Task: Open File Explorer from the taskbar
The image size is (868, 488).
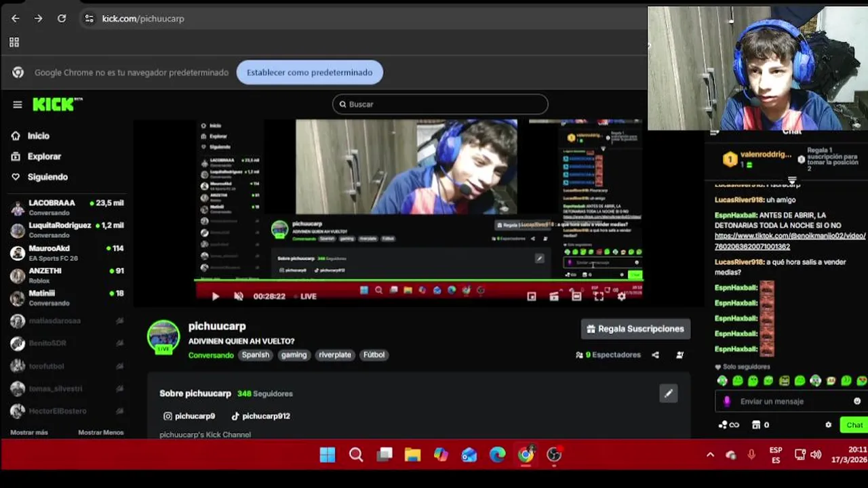Action: [412, 455]
